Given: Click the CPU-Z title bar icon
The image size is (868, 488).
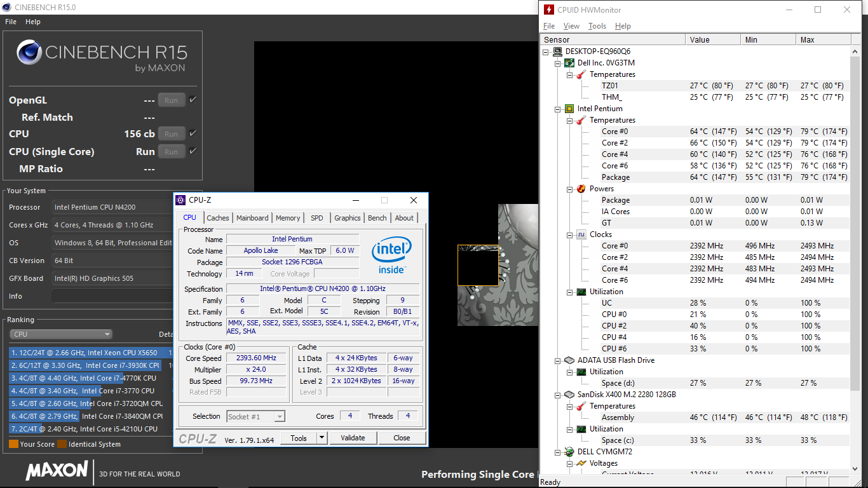Looking at the screenshot, I should pos(181,200).
